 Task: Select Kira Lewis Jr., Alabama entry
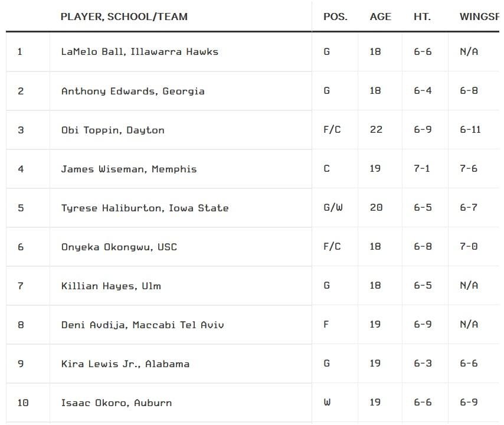click(x=125, y=364)
